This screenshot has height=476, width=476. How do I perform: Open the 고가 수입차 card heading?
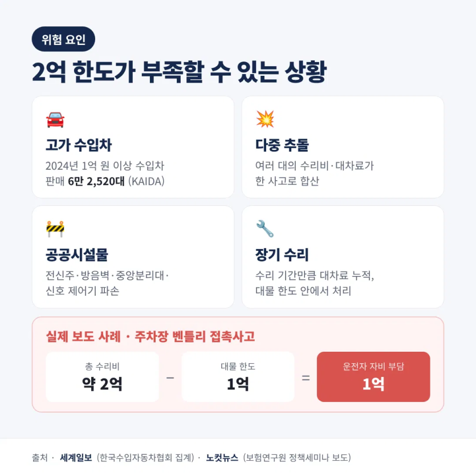coord(79,145)
